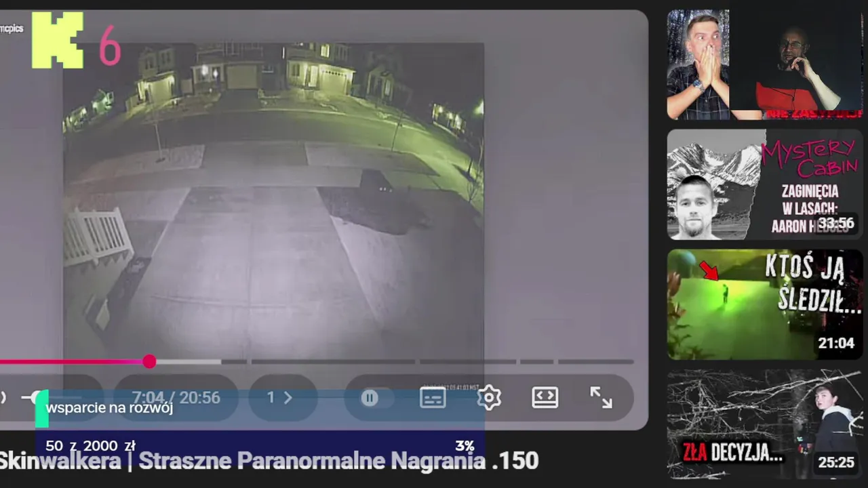Click the 7:04 / 20:56 time display

tap(176, 398)
